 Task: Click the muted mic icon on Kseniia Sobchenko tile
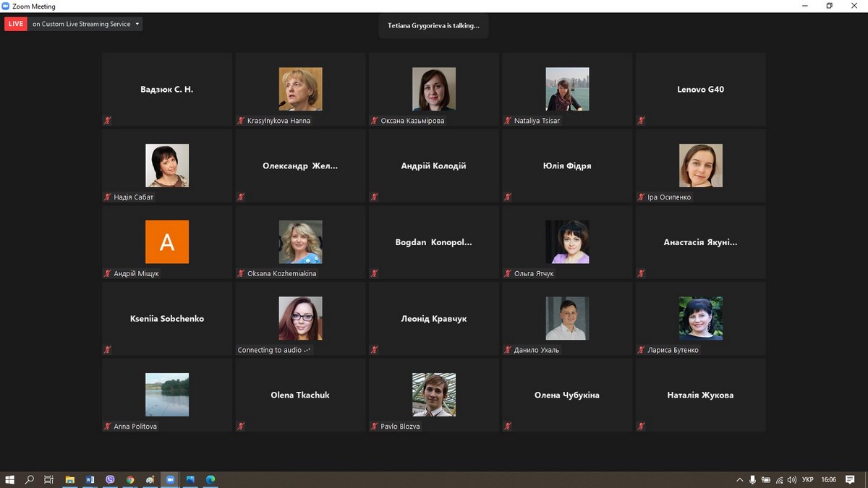pyautogui.click(x=107, y=350)
